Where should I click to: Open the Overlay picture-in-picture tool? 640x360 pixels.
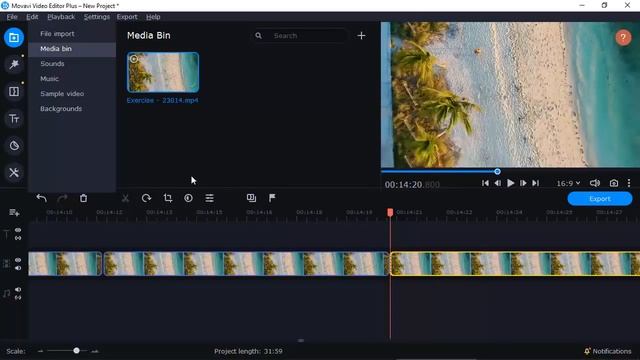coord(251,198)
